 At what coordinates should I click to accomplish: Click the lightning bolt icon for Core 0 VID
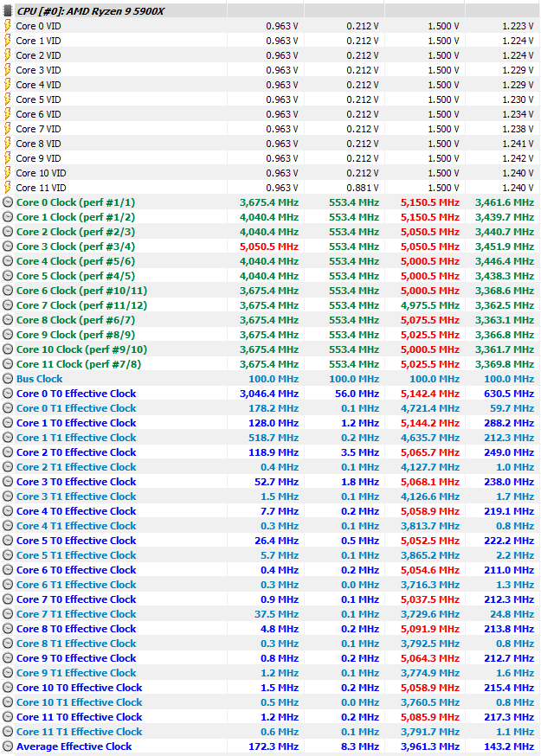(7, 26)
